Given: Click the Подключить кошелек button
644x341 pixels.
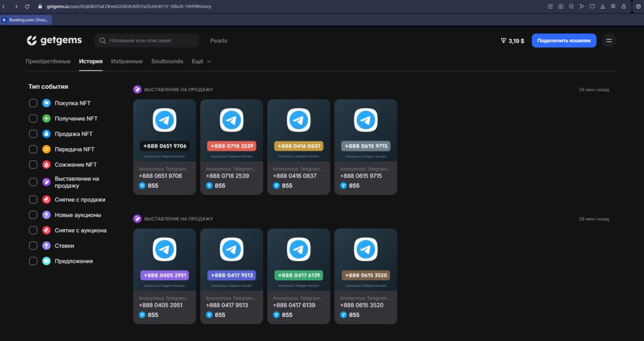Looking at the screenshot, I should pyautogui.click(x=564, y=41).
